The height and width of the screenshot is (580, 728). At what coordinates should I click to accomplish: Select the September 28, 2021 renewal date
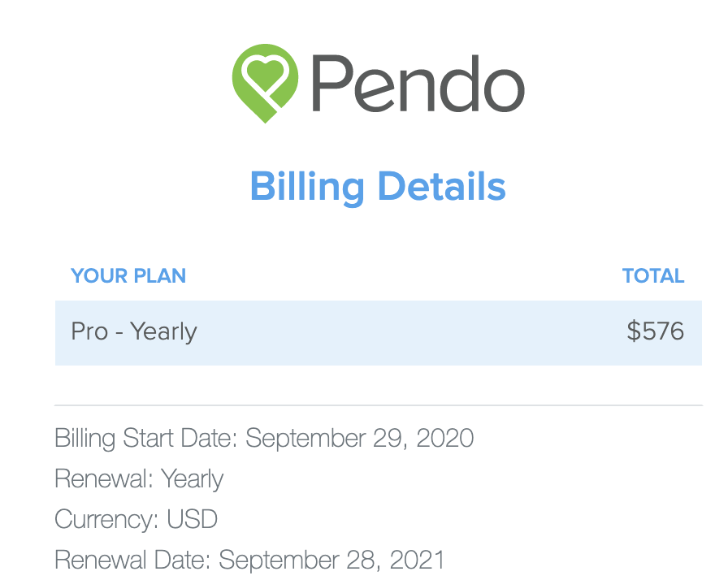click(x=332, y=560)
